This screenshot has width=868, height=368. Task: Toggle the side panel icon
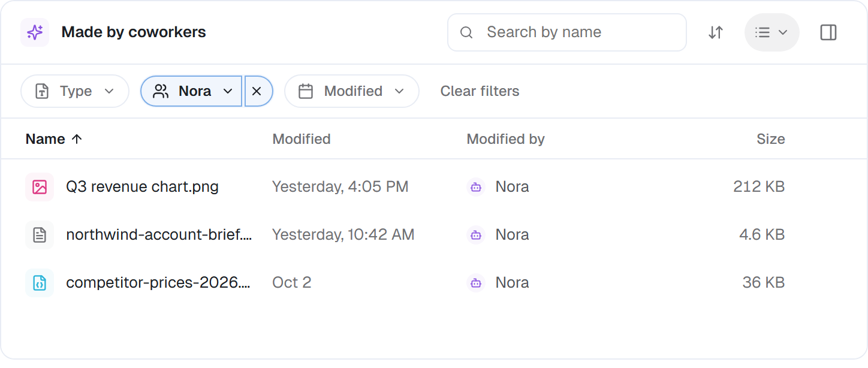click(828, 32)
